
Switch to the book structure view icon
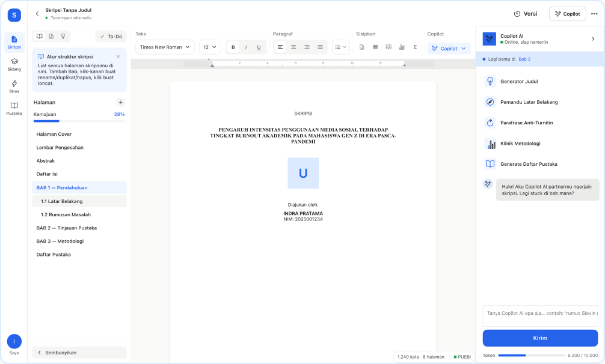[39, 36]
